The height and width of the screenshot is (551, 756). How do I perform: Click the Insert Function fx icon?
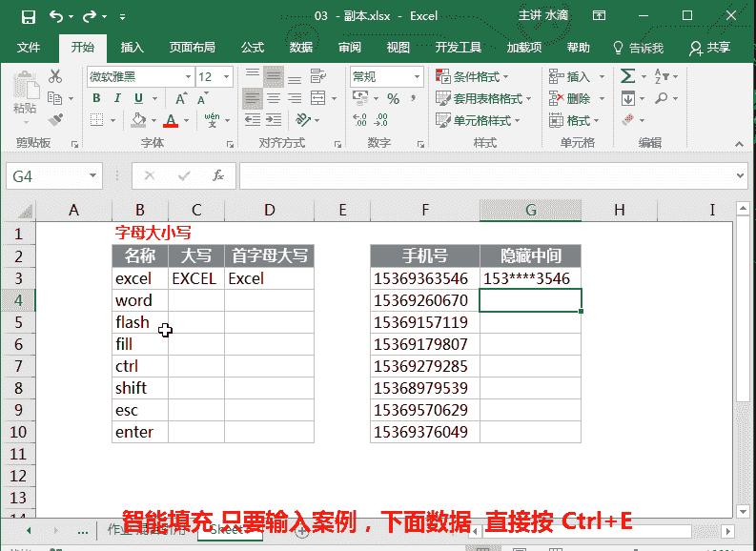click(x=218, y=175)
